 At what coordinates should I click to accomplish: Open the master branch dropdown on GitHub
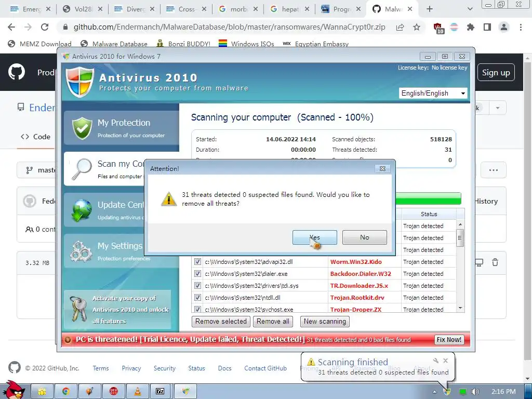click(37, 170)
